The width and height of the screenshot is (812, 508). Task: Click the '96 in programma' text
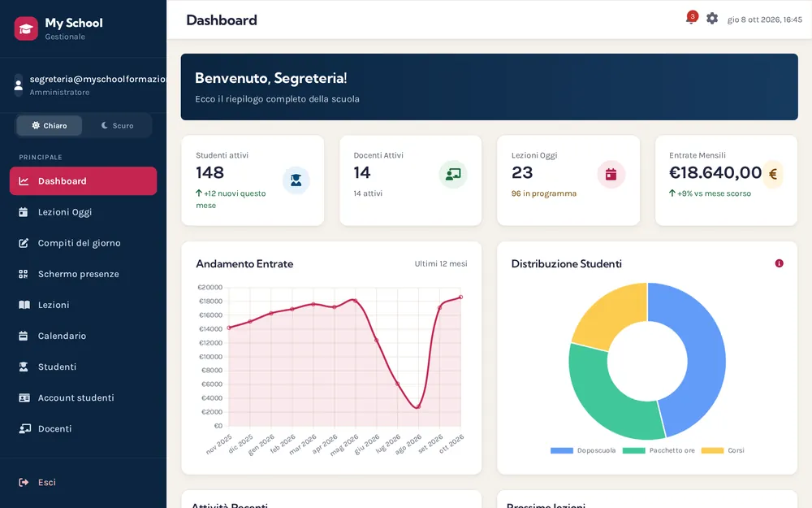point(544,193)
